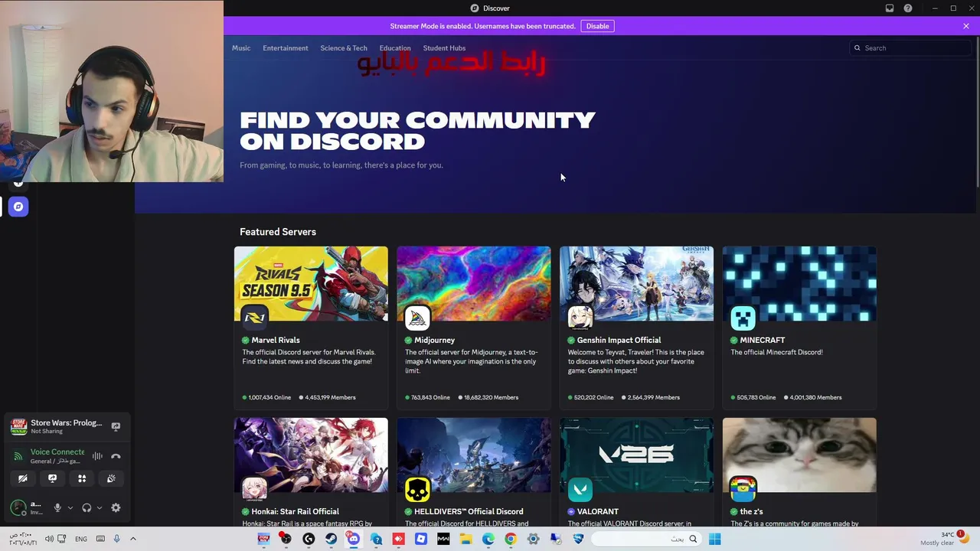Select the Education category tab
The height and width of the screenshot is (551, 980).
click(395, 48)
